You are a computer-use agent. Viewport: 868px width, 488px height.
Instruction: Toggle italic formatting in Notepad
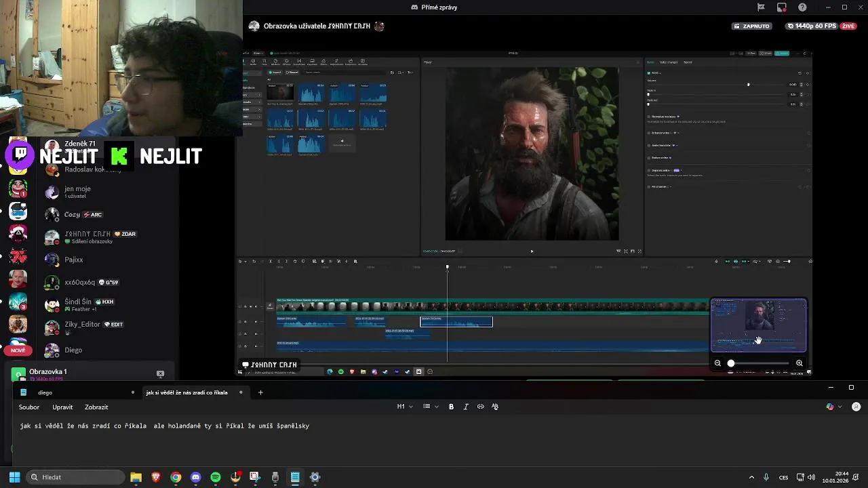pyautogui.click(x=466, y=407)
